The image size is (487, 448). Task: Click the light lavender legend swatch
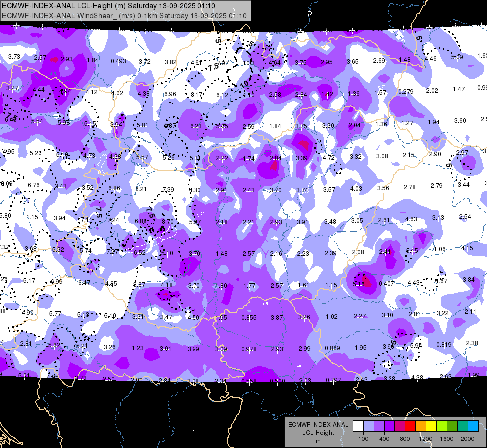(x=369, y=426)
